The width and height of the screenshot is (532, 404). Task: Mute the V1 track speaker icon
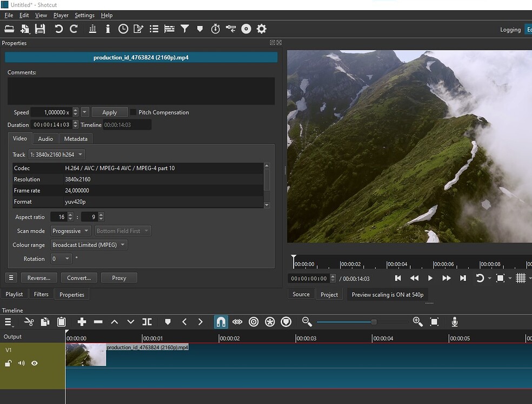[21, 363]
